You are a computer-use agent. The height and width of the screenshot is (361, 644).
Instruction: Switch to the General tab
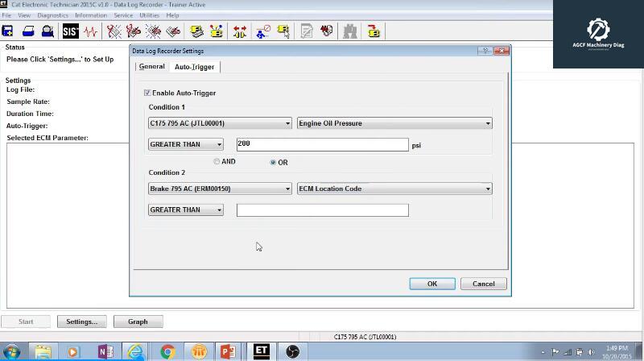[x=151, y=66]
